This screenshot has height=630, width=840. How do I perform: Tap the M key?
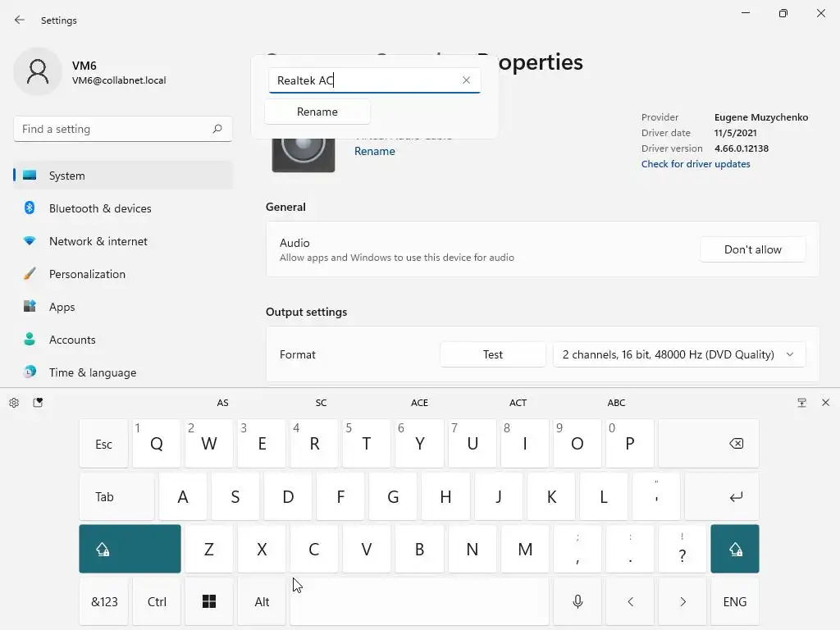click(524, 549)
